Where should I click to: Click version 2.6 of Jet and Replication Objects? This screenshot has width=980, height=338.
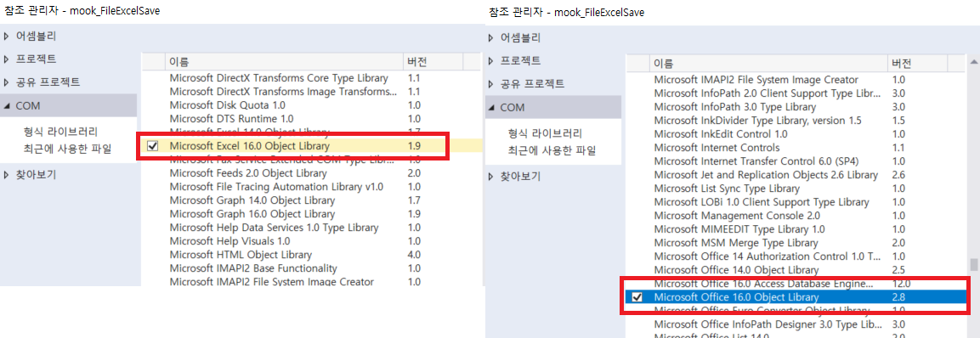click(x=898, y=175)
